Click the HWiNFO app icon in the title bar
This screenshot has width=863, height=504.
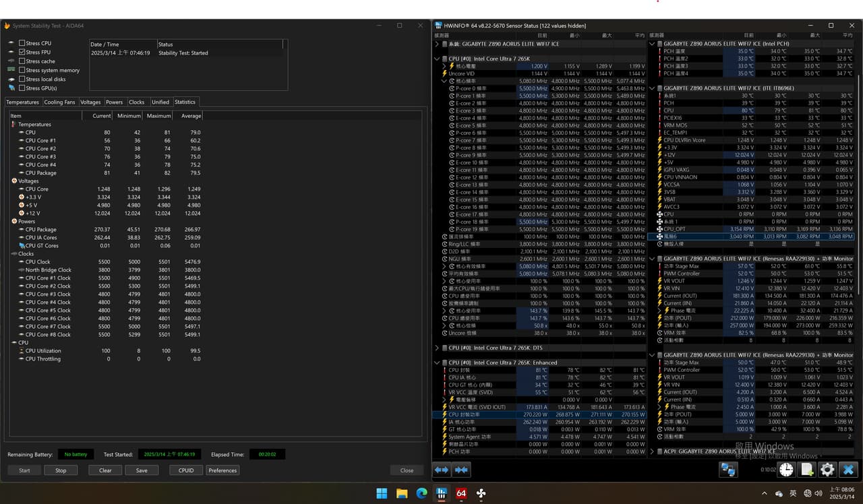[x=439, y=26]
